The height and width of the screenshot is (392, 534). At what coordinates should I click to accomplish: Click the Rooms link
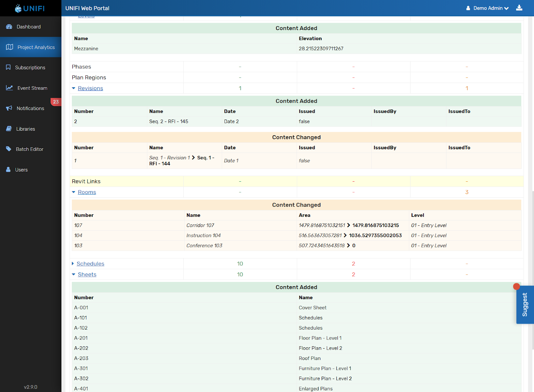[x=87, y=192]
